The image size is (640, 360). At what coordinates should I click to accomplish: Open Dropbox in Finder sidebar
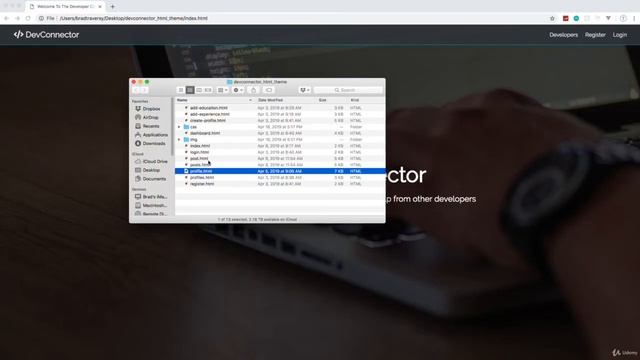(148, 109)
